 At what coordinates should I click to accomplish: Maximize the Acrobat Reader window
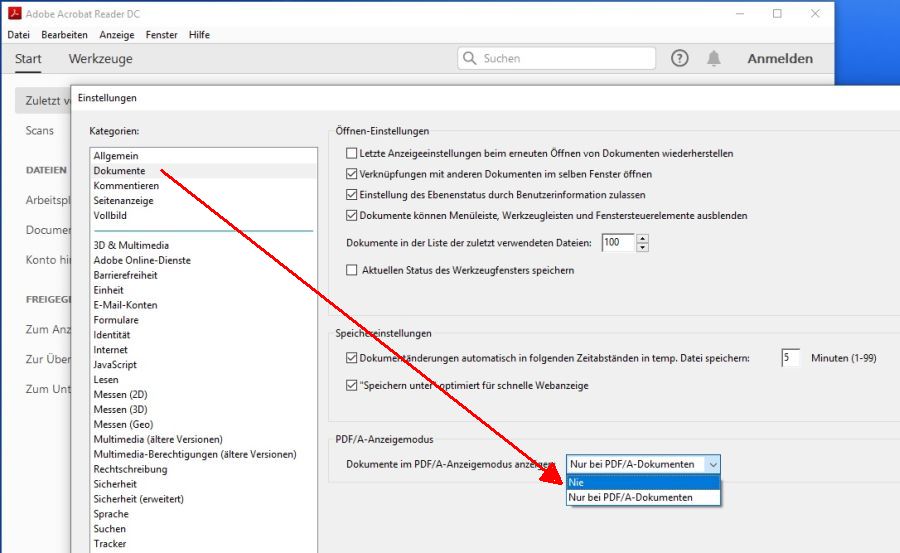[777, 13]
